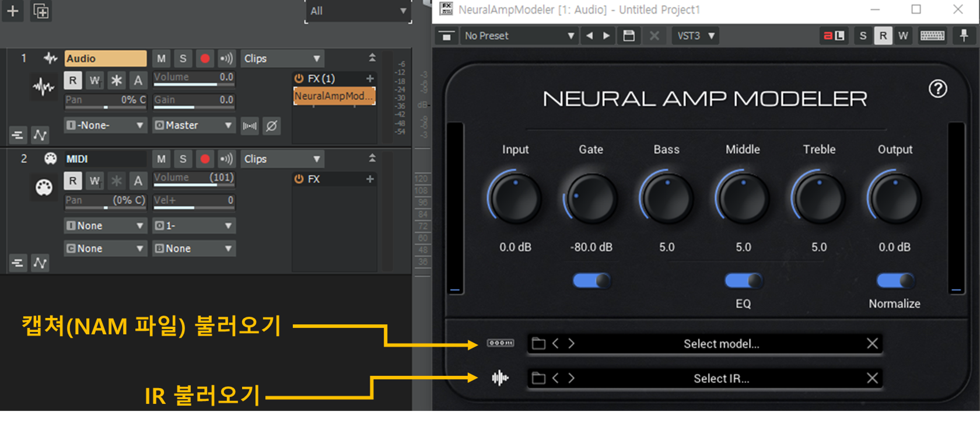Open the MIDI track input None dropdown
Image resolution: width=980 pixels, height=422 pixels.
105,226
